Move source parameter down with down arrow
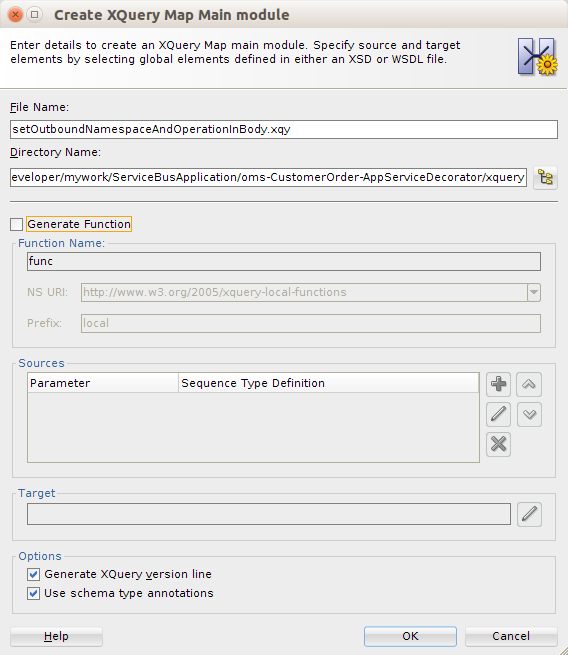Image resolution: width=568 pixels, height=655 pixels. [529, 414]
